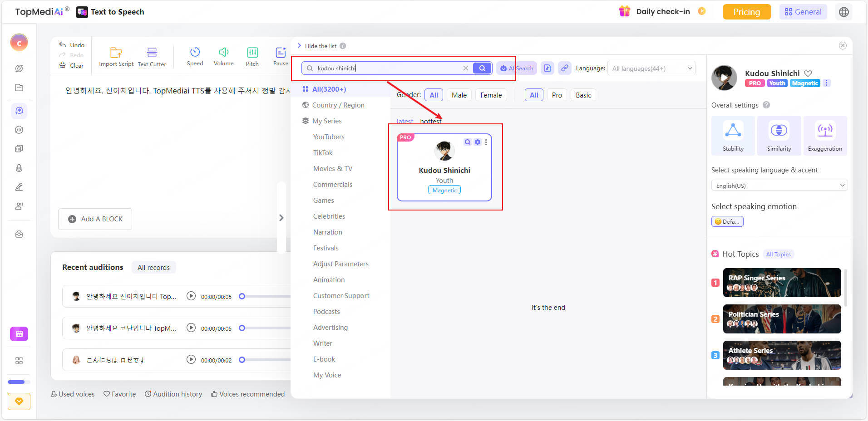The image size is (868, 421).
Task: Click the AI Search button
Action: point(517,68)
